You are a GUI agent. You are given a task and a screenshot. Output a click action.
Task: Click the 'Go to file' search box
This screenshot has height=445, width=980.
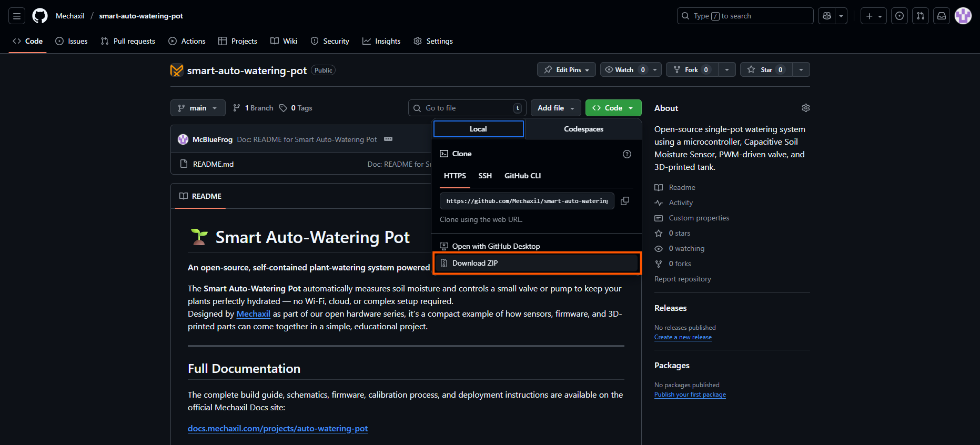(x=467, y=108)
